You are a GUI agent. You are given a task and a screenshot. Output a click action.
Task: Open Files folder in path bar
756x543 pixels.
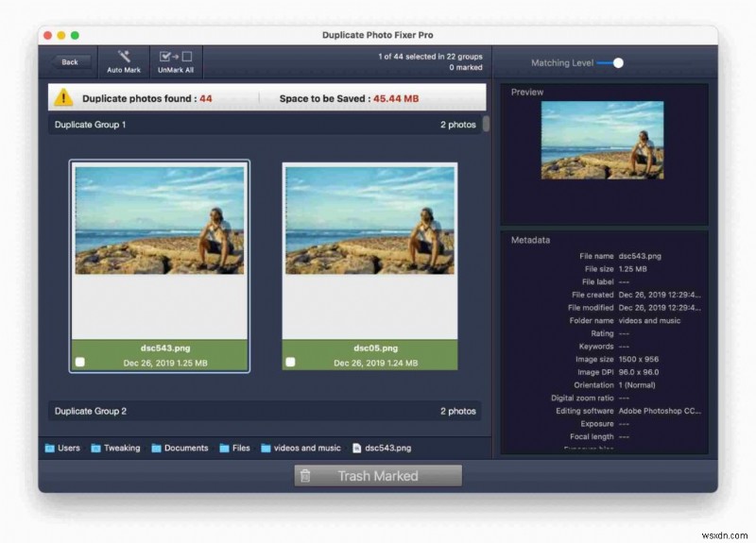click(234, 448)
